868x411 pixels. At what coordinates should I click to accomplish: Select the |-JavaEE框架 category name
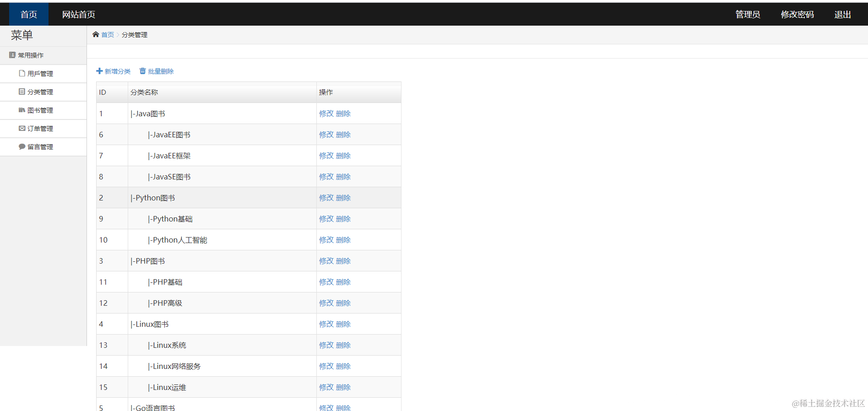(169, 156)
